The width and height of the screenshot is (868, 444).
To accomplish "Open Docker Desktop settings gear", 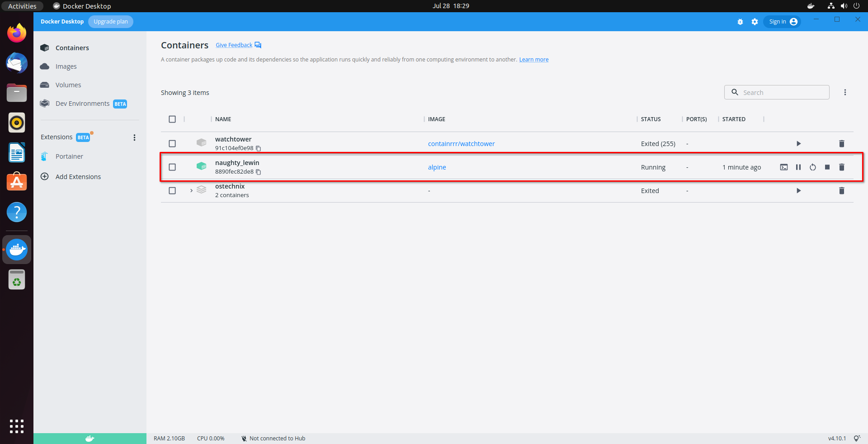I will click(x=755, y=22).
